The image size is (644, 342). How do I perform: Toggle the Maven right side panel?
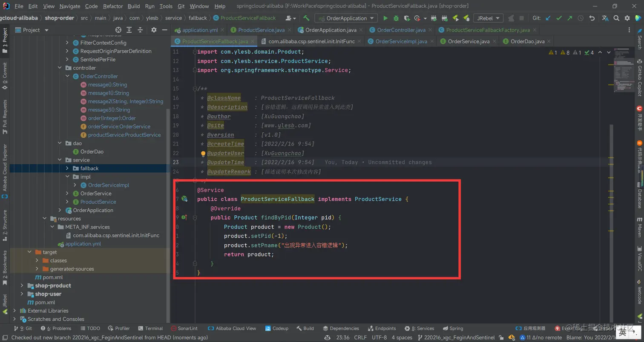coord(639,228)
